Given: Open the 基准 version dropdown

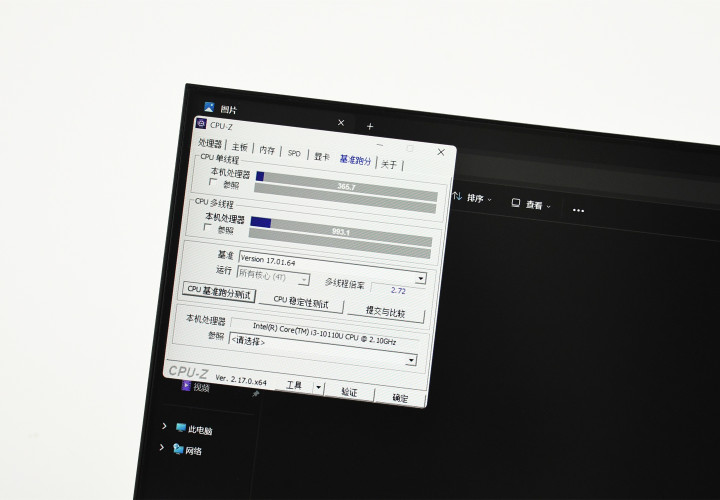Looking at the screenshot, I should [421, 278].
